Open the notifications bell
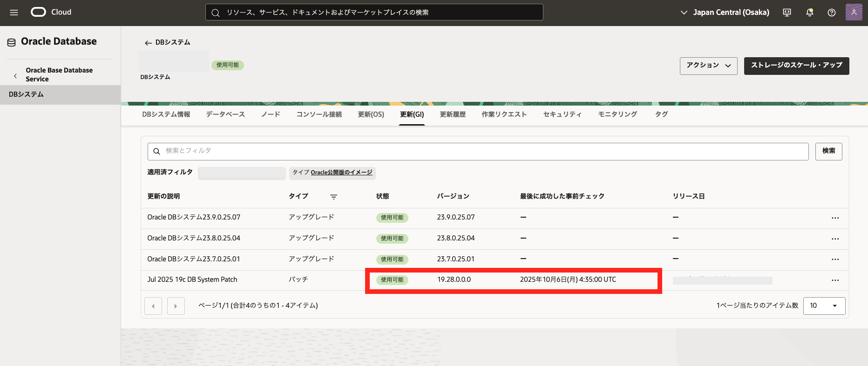Viewport: 868px width, 366px height. click(809, 13)
